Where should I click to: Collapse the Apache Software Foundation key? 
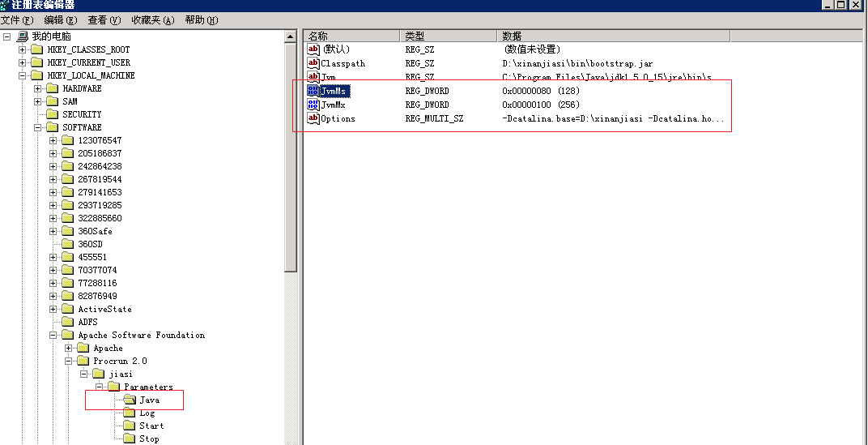[53, 336]
